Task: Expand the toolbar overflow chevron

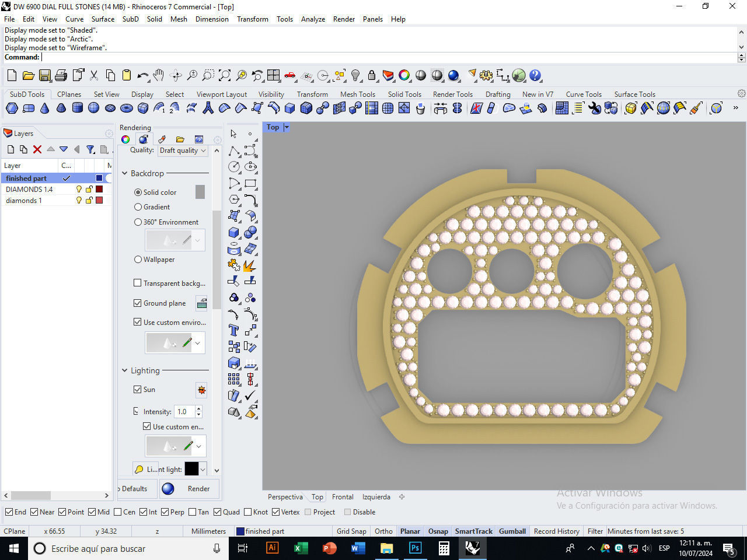Action: [735, 108]
